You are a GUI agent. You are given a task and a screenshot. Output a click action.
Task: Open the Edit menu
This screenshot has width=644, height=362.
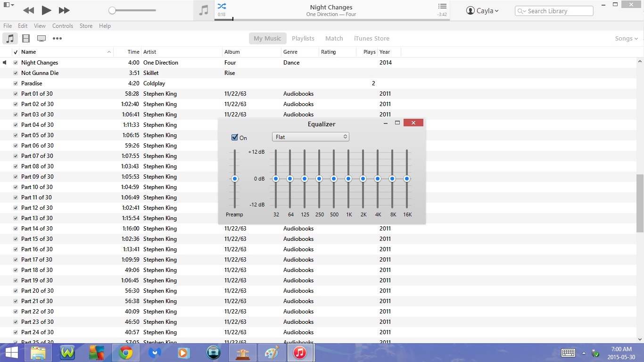(x=23, y=26)
